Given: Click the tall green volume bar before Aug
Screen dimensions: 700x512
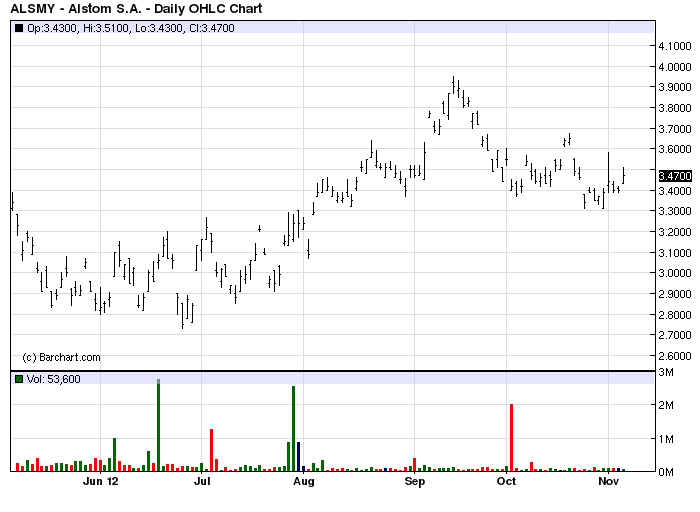Looking at the screenshot, I should pyautogui.click(x=293, y=429).
